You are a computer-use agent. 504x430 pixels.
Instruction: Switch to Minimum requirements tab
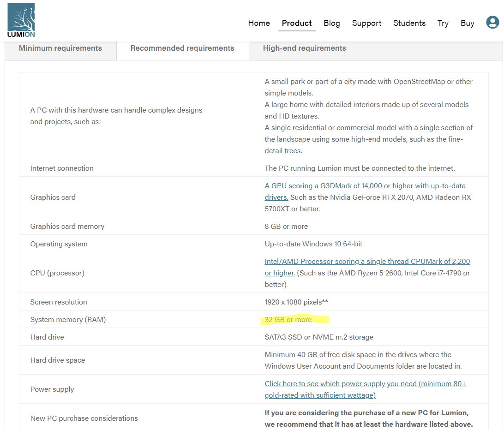point(60,48)
